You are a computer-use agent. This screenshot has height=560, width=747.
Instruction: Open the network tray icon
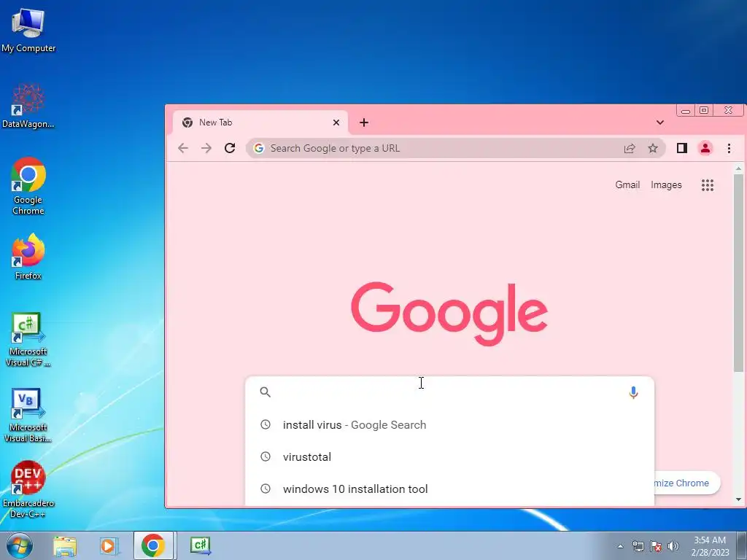click(638, 546)
